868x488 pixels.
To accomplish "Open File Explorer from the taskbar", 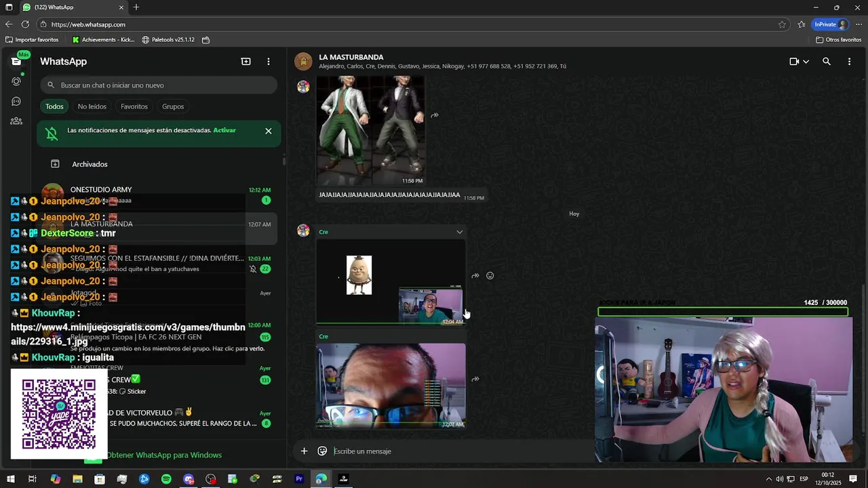I will click(x=77, y=479).
